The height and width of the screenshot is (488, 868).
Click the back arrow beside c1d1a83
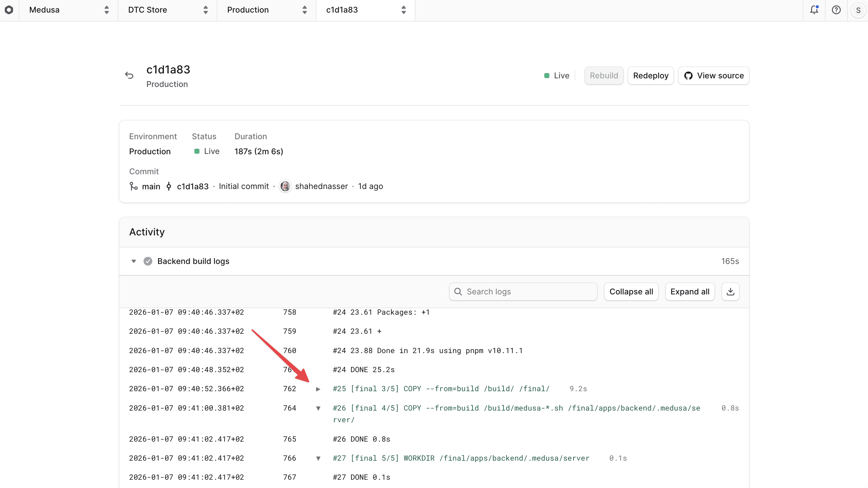click(129, 75)
